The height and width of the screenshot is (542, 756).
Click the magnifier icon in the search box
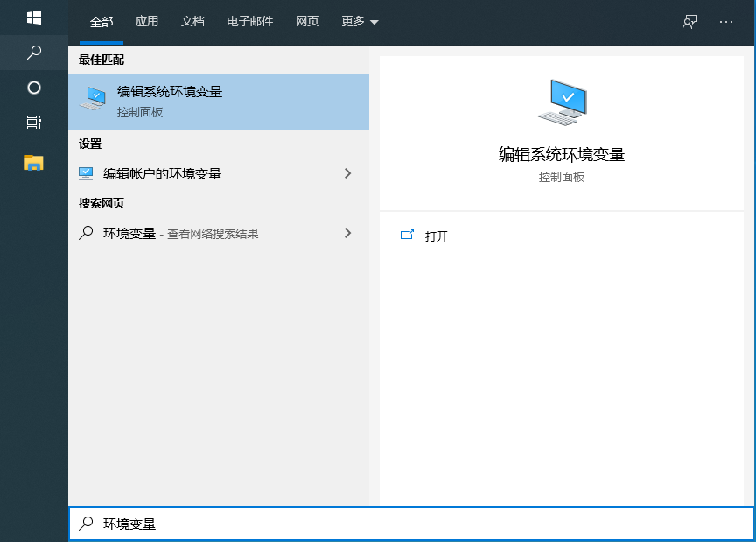[x=86, y=524]
